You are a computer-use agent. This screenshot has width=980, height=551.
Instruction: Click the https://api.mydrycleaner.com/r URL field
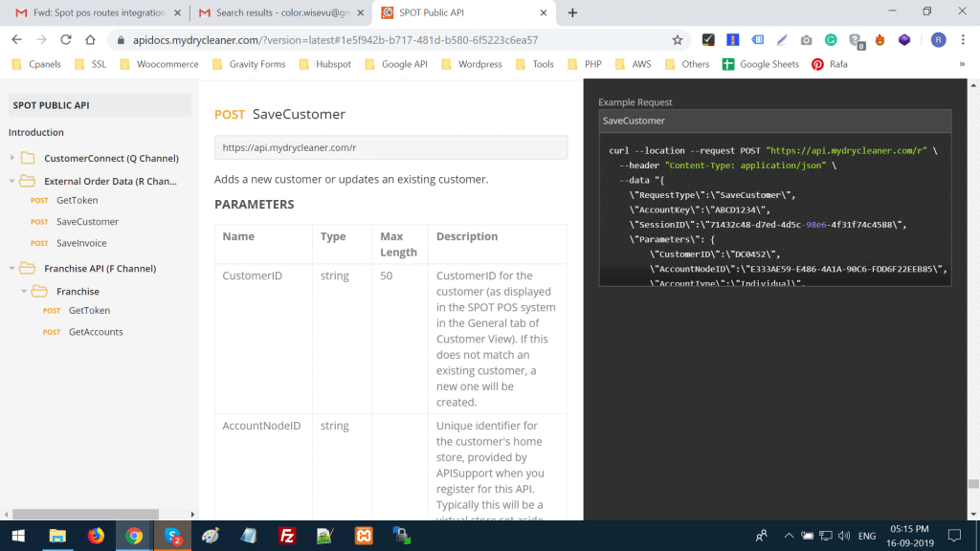click(390, 147)
